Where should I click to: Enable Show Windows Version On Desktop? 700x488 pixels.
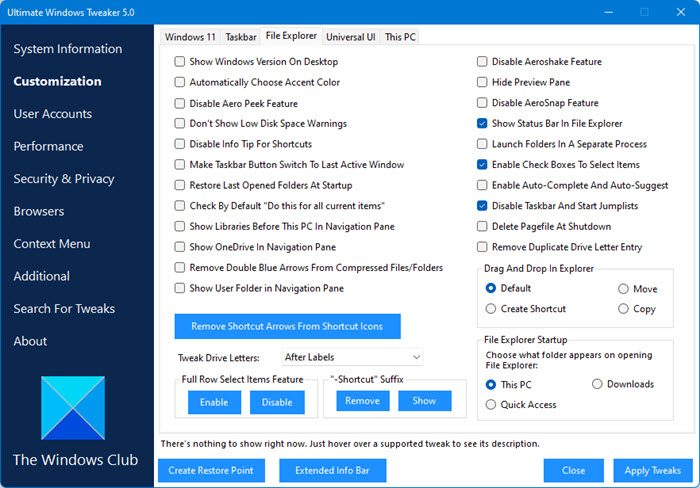point(180,62)
